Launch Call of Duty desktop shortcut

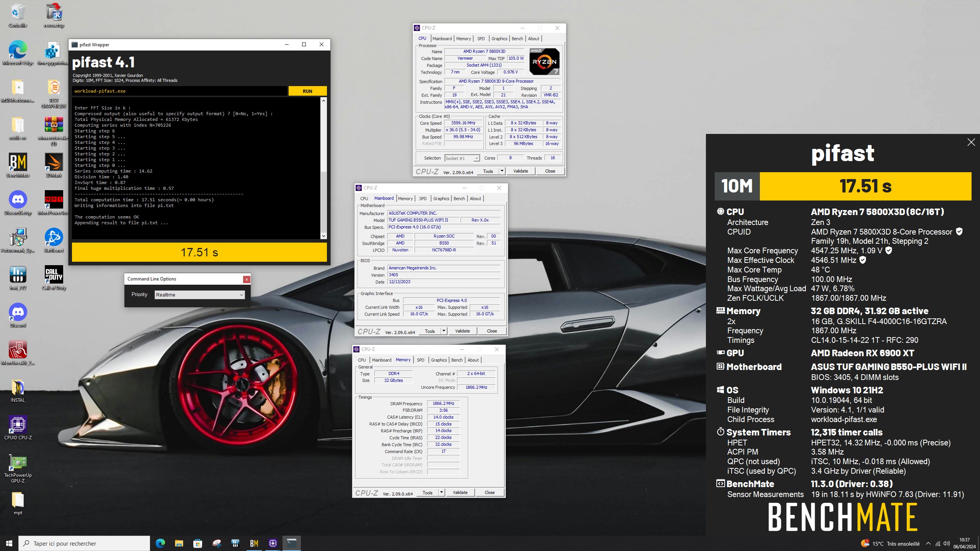(54, 278)
